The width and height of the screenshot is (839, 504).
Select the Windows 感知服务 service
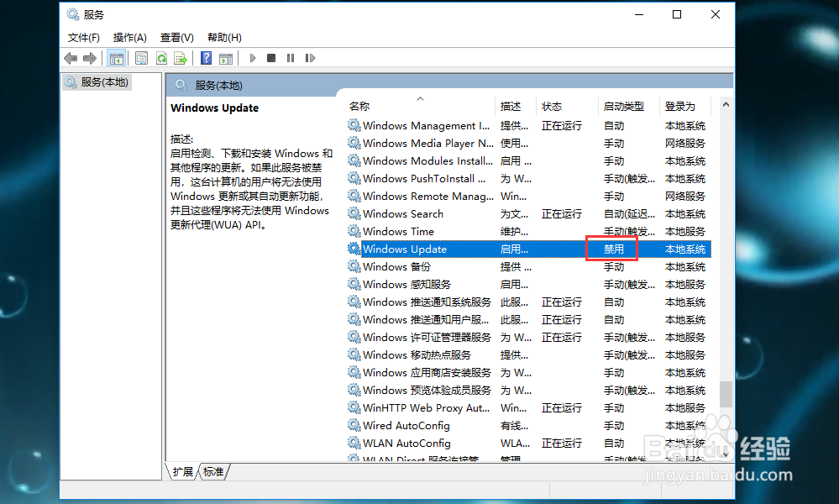tap(528, 285)
